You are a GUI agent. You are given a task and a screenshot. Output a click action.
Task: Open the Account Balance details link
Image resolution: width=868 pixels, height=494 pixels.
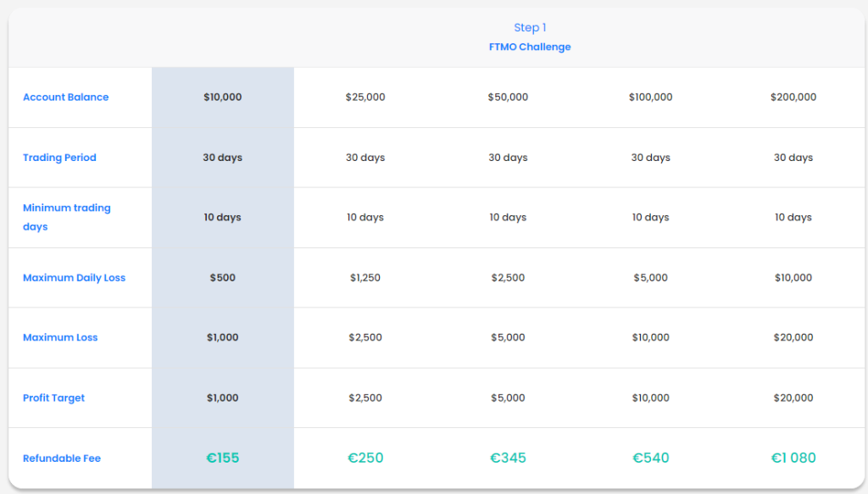pyautogui.click(x=65, y=97)
